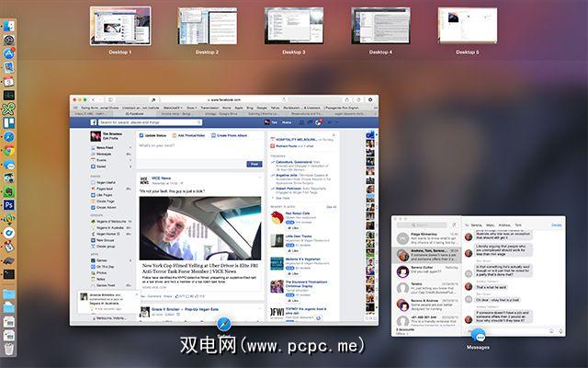This screenshot has height=368, width=588.
Task: Open the Terminal dock icon
Action: 8,274
